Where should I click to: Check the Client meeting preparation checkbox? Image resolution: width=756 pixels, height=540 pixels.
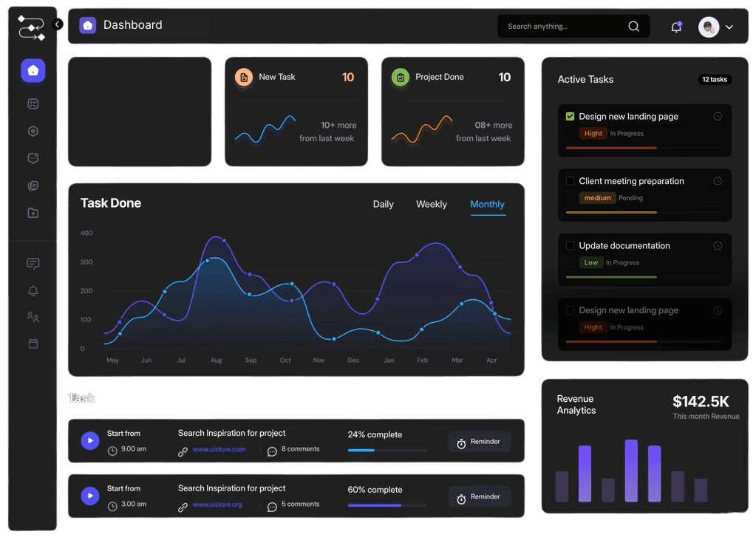click(571, 181)
